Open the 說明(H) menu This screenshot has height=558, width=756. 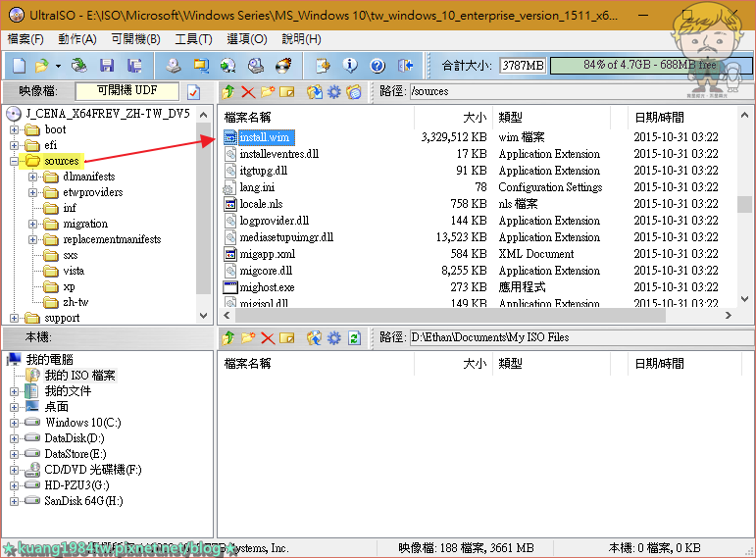pos(301,39)
